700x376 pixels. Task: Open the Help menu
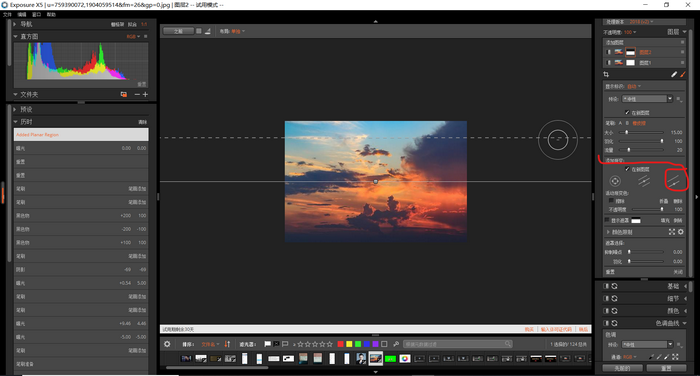[x=51, y=15]
